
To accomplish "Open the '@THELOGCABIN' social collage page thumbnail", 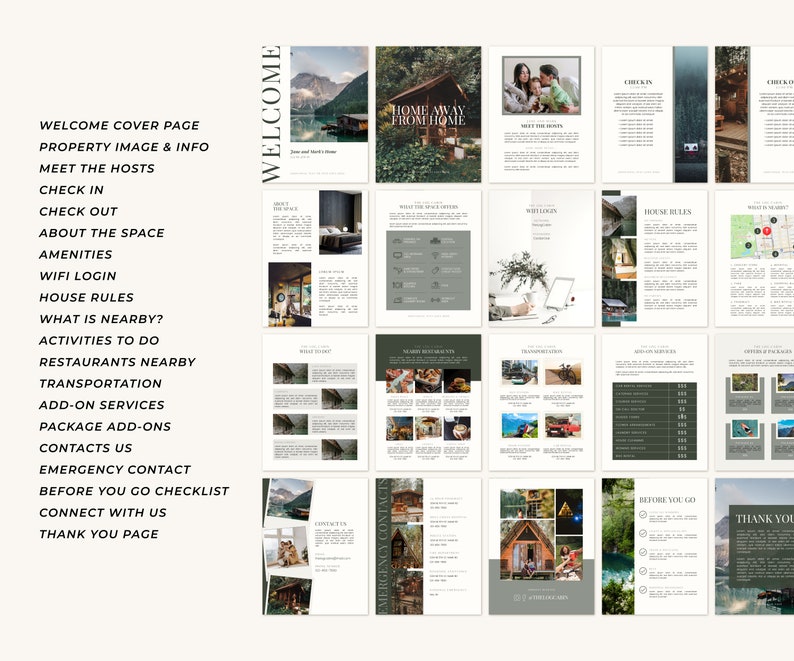I will click(x=541, y=547).
